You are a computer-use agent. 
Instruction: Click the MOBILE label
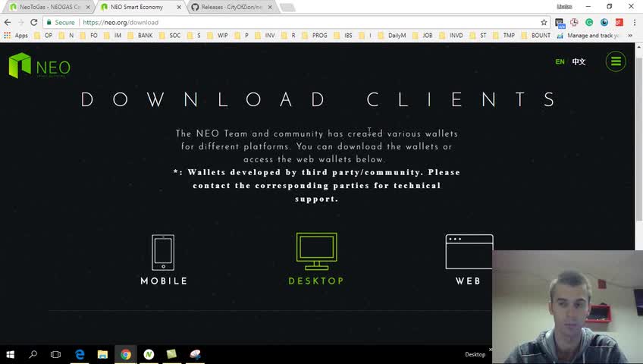pyautogui.click(x=164, y=281)
